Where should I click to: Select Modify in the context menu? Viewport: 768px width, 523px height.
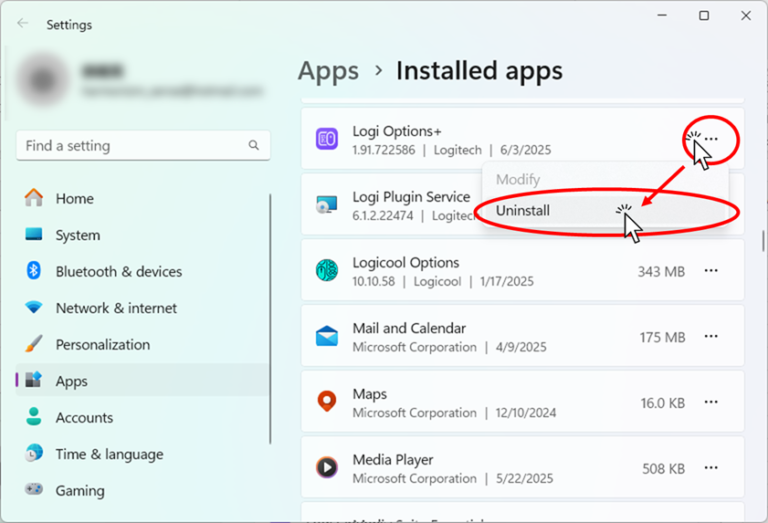point(518,180)
